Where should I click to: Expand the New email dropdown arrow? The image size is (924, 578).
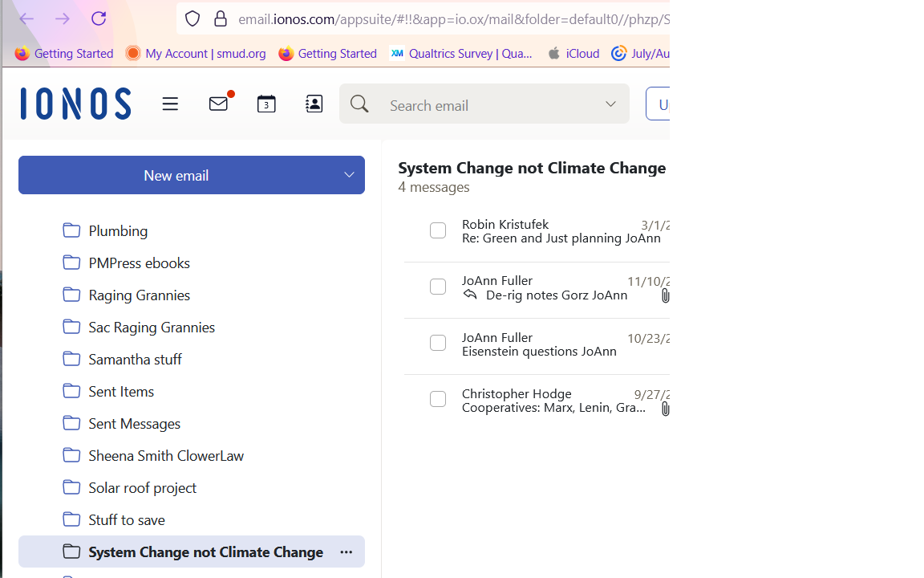click(349, 175)
